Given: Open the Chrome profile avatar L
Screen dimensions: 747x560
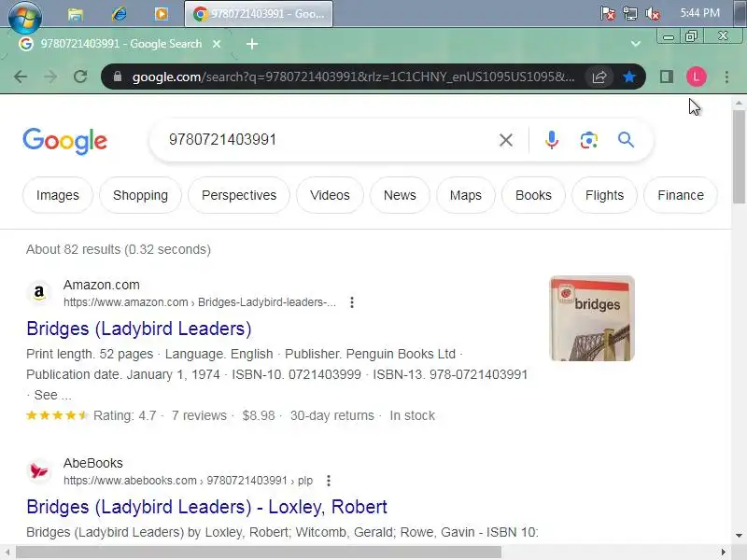Looking at the screenshot, I should pos(696,77).
